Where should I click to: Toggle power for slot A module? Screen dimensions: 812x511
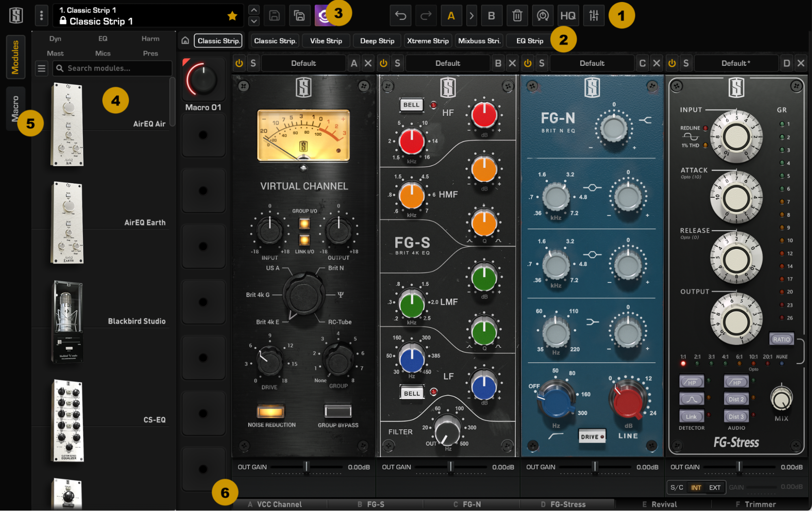(x=239, y=63)
